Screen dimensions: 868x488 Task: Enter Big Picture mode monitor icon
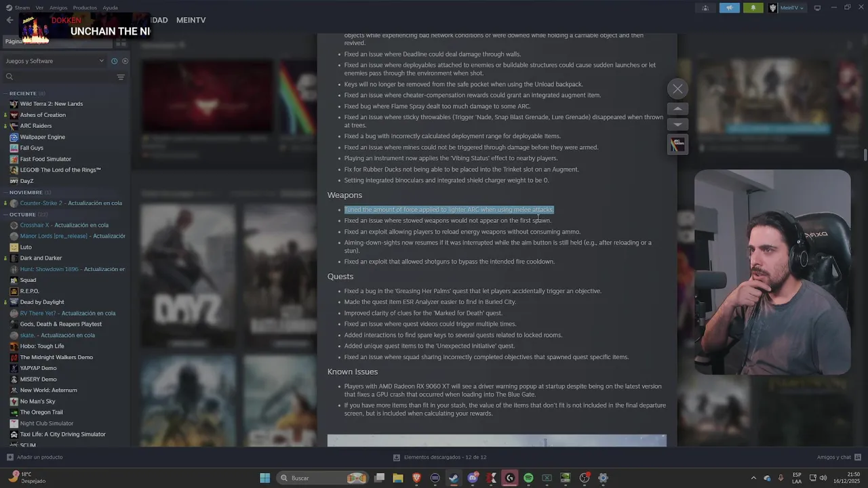[x=817, y=8]
